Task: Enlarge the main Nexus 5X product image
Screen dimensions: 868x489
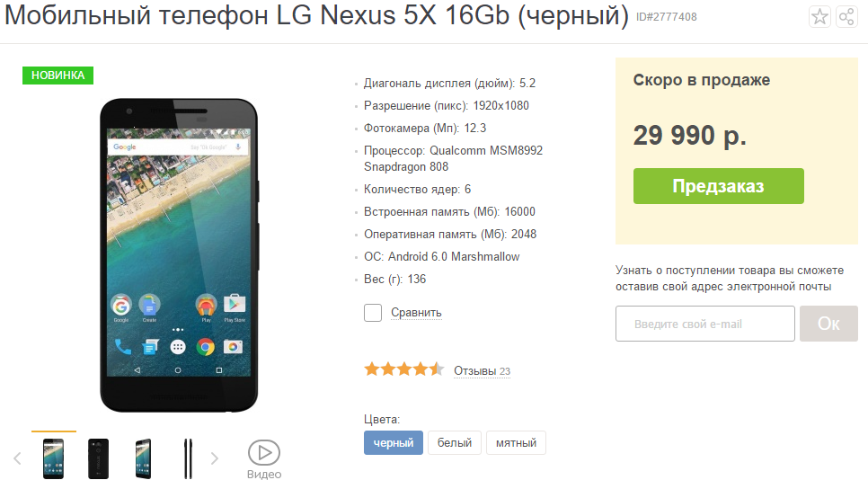Action: coord(179,255)
